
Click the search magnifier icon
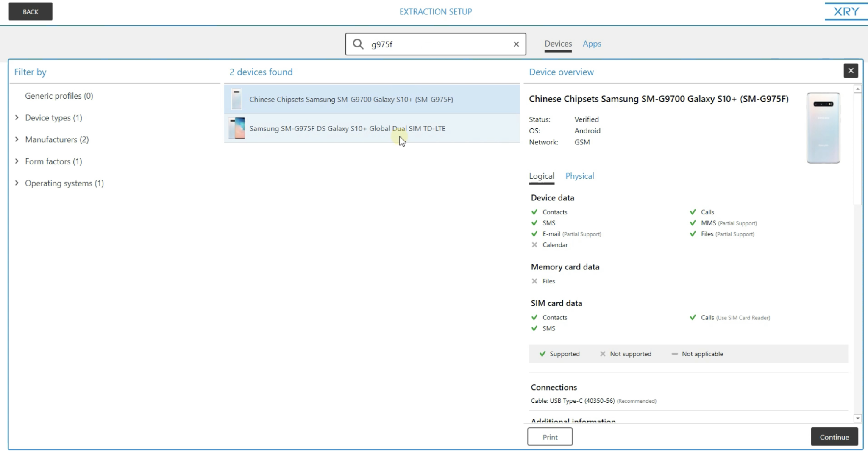coord(358,44)
